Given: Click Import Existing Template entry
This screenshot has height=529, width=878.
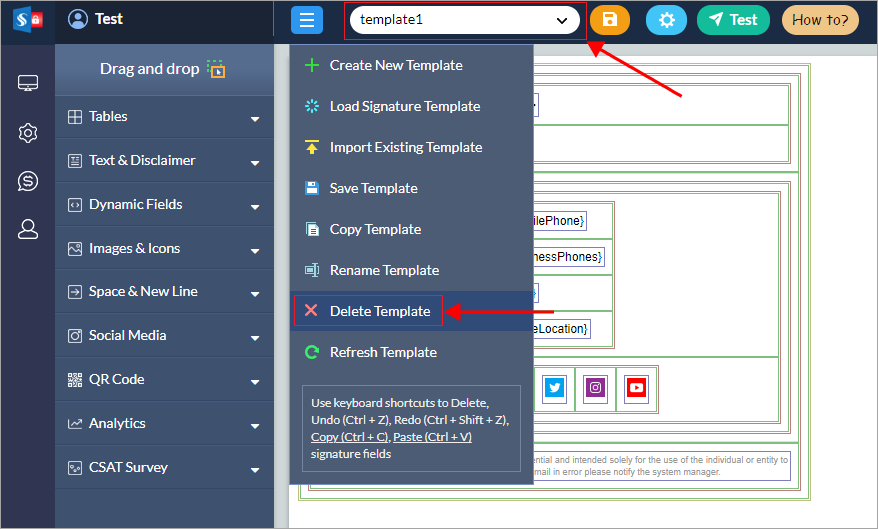Looking at the screenshot, I should click(406, 147).
